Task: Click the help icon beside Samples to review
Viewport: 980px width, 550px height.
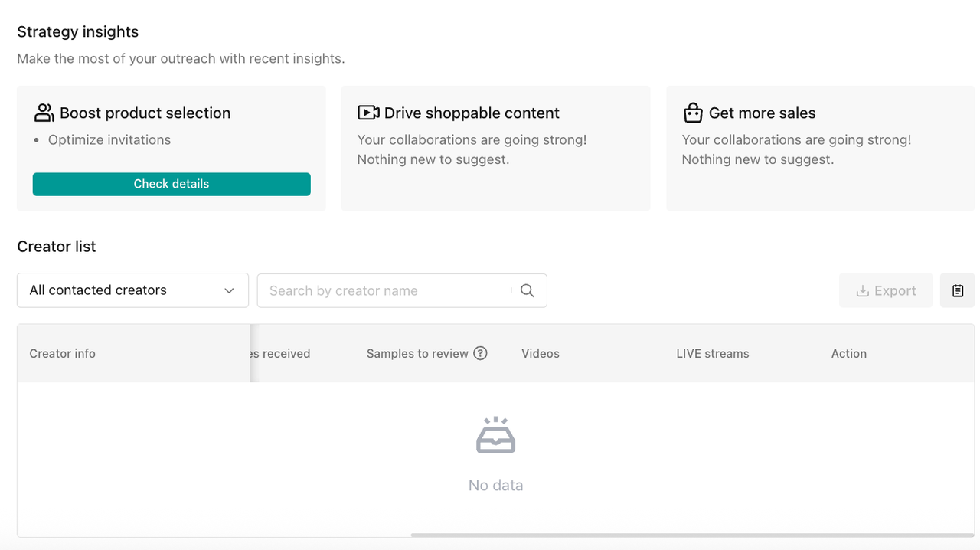Action: tap(480, 353)
